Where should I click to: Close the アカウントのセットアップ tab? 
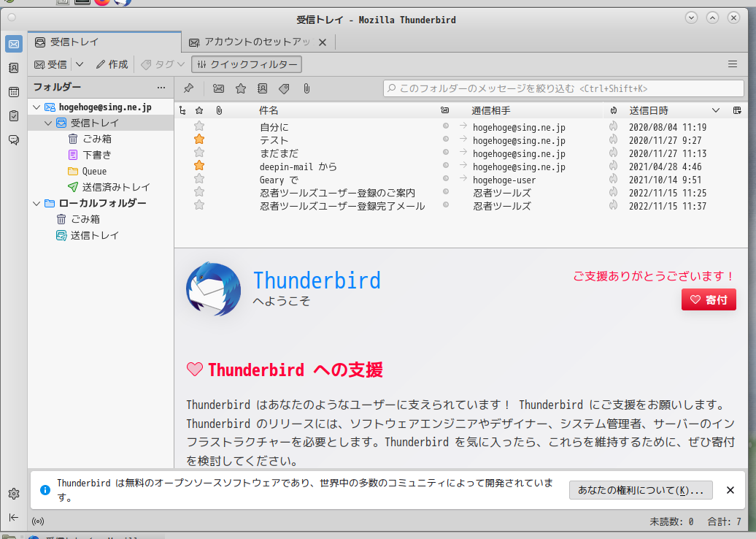tap(323, 42)
